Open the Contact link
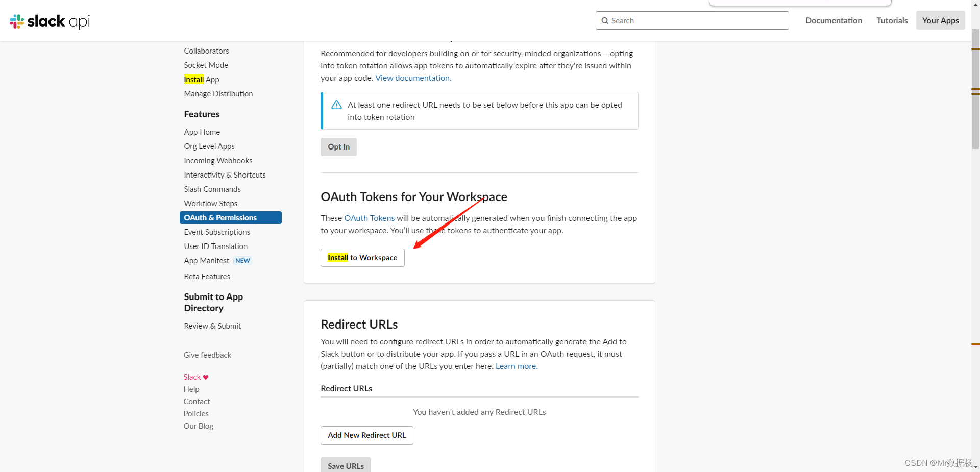Viewport: 980px width, 472px height. (197, 402)
